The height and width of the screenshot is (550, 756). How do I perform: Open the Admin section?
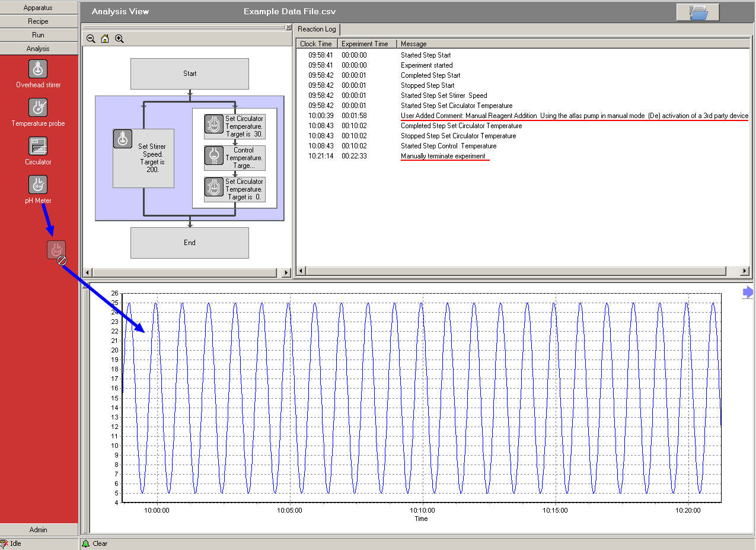click(39, 529)
